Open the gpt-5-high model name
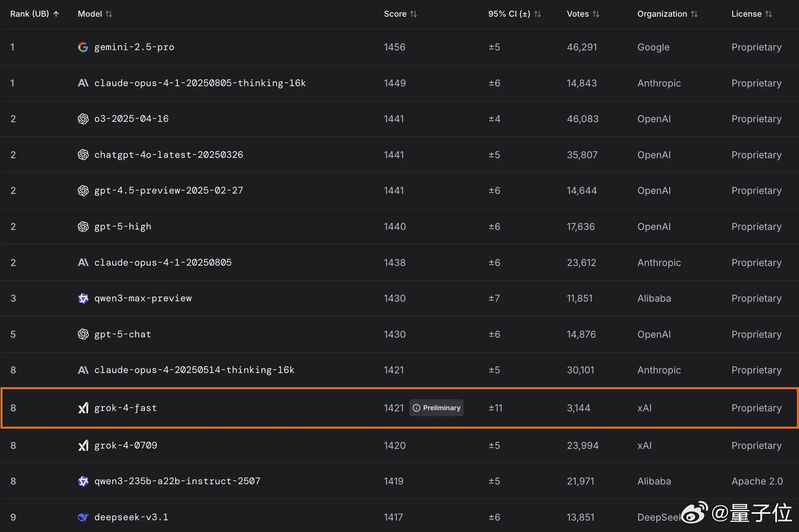 coord(123,227)
